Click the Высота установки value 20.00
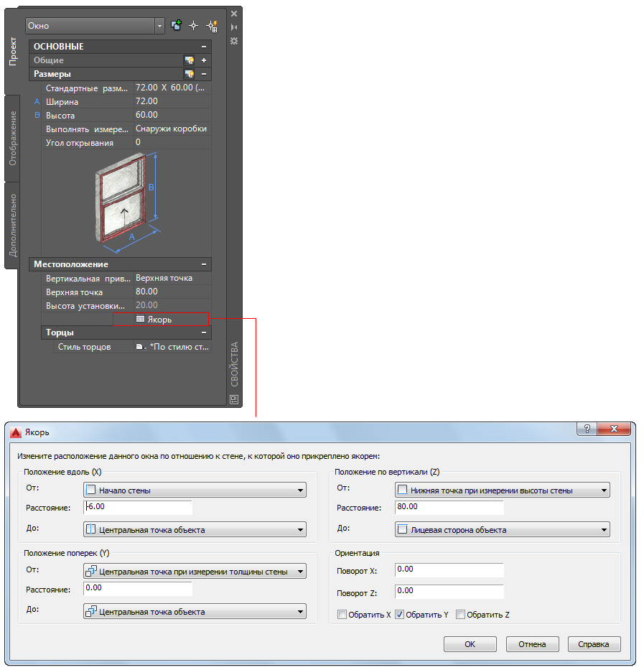Screen dimensions: 644x670 (172, 305)
